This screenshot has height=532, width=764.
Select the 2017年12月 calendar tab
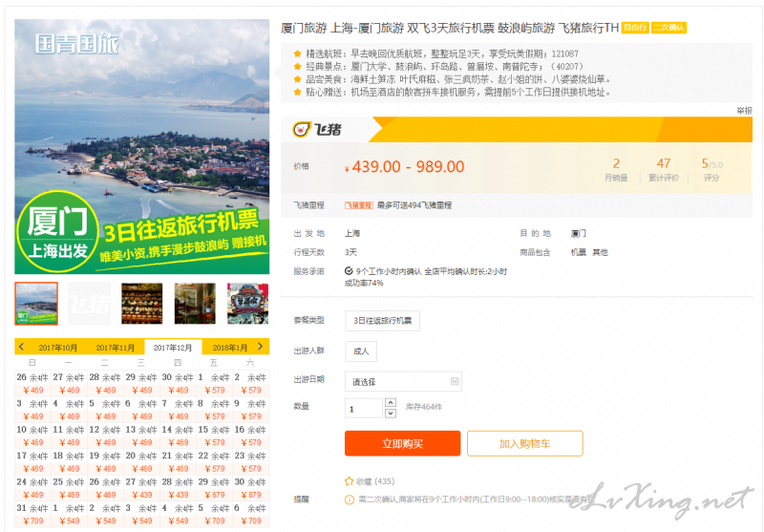click(x=173, y=348)
